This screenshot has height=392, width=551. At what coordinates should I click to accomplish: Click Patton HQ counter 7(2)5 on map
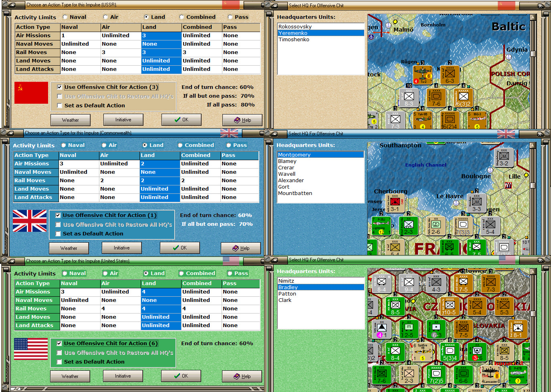click(436, 375)
